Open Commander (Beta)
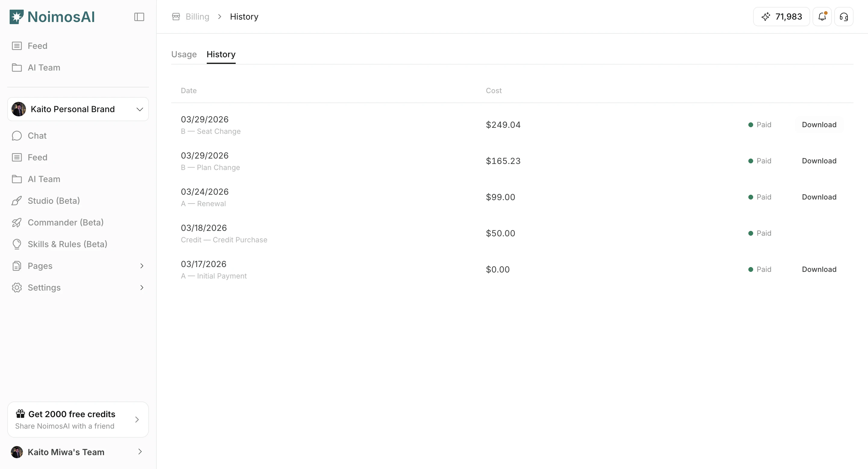 click(65, 222)
